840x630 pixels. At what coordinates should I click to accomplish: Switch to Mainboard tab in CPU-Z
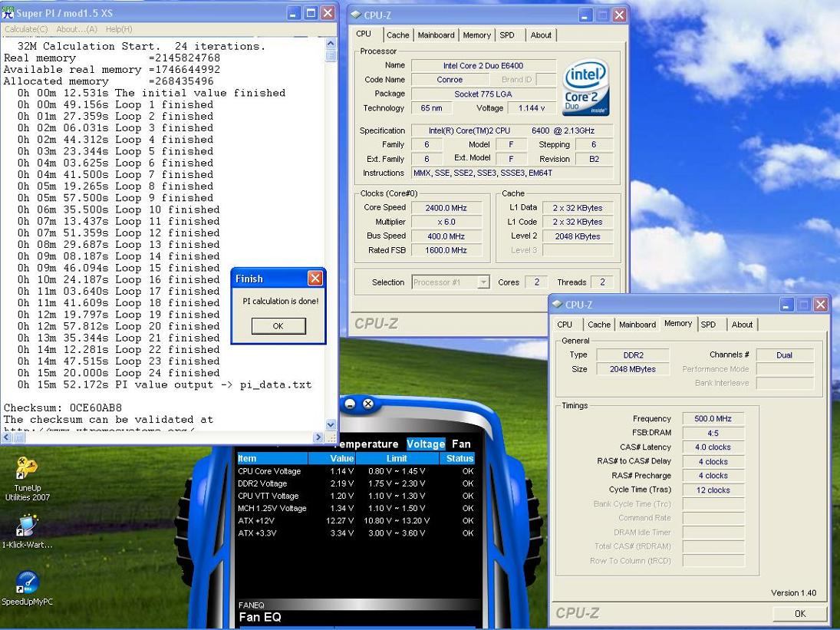436,35
